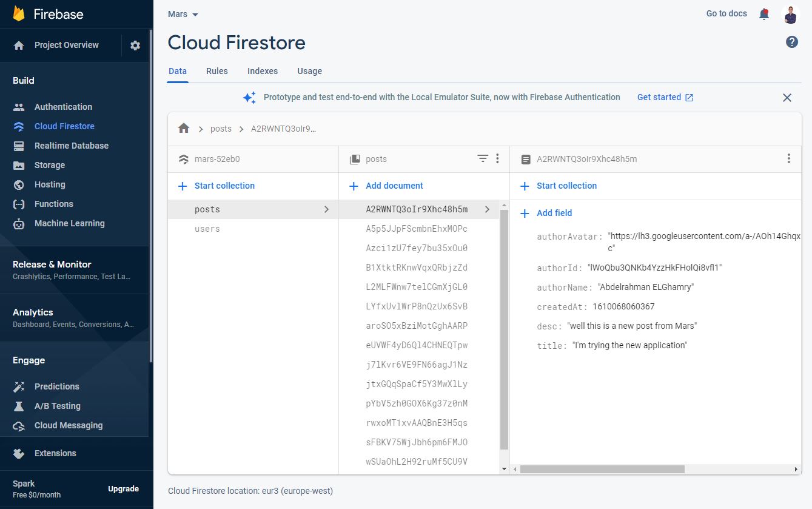Switch to the Usage tab

click(310, 71)
